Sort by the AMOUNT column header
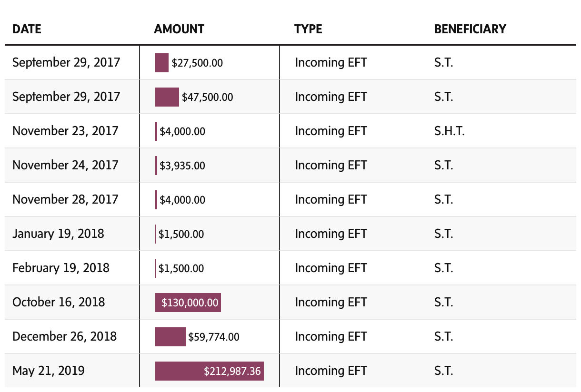Viewport: 581px width, 392px height. point(179,29)
